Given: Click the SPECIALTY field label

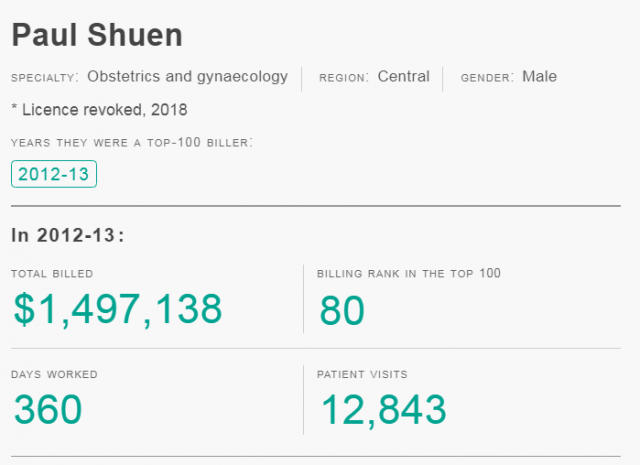Looking at the screenshot, I should click(x=45, y=78).
